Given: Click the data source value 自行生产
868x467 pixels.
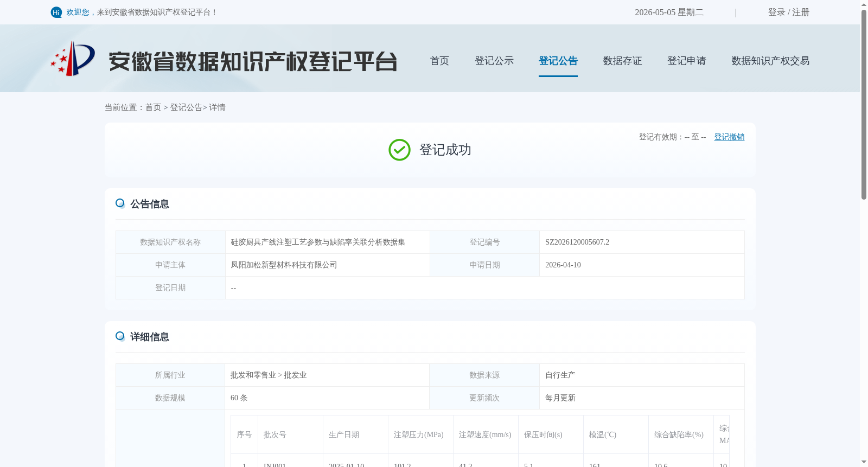Looking at the screenshot, I should coord(560,375).
